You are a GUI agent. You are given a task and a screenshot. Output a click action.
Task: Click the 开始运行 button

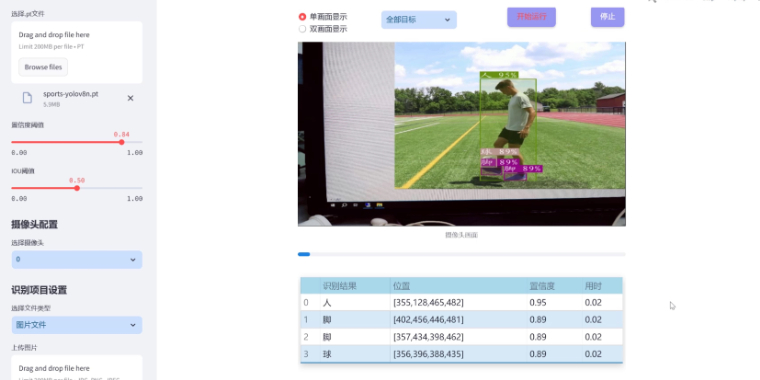coord(531,17)
